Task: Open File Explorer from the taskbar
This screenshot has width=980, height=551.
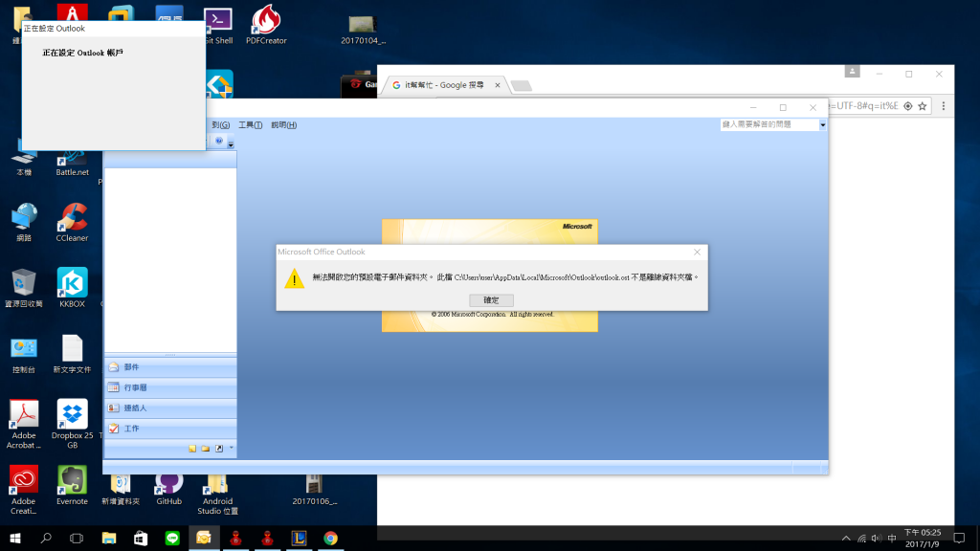Action: [109, 538]
